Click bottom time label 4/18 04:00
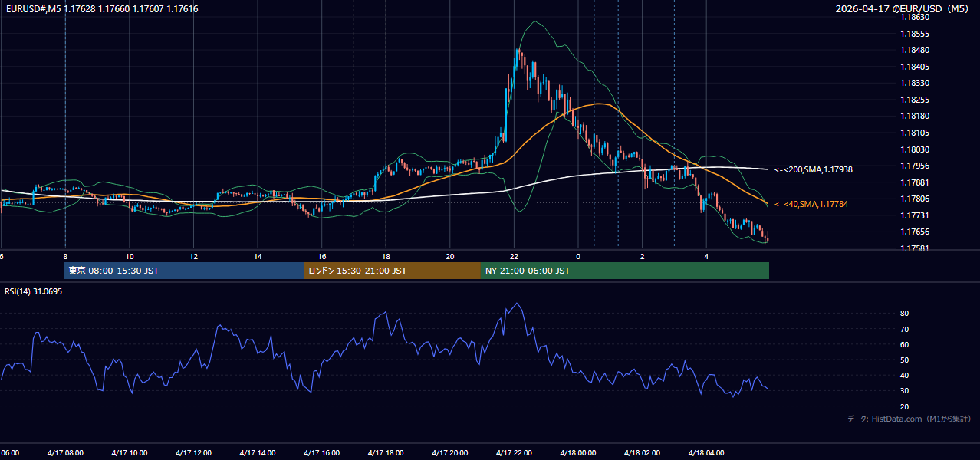The height and width of the screenshot is (460, 980). pos(706,453)
